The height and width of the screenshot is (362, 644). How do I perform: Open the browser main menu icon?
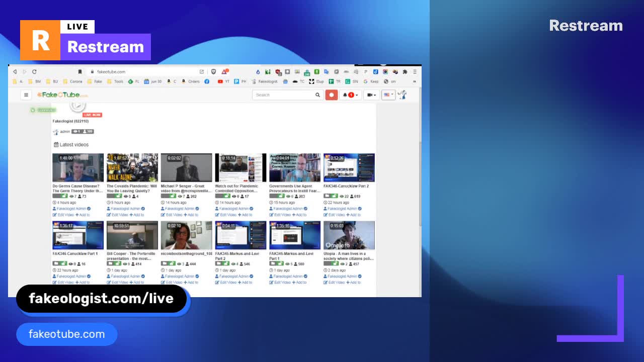[415, 71]
